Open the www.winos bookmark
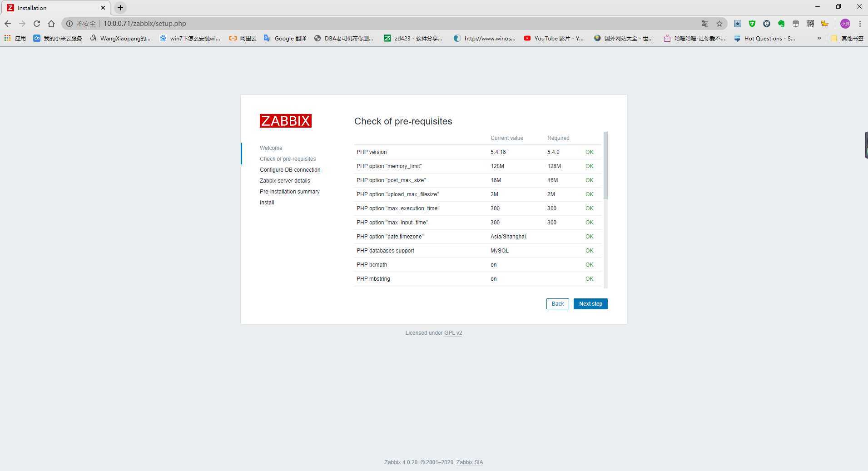The width and height of the screenshot is (868, 471). 485,38
